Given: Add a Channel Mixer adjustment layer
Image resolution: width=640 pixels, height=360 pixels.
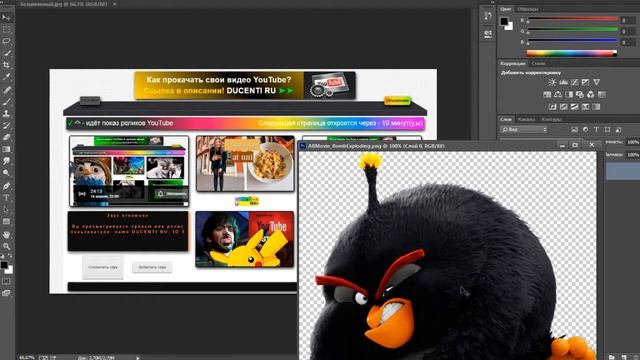Looking at the screenshot, I should tap(591, 94).
